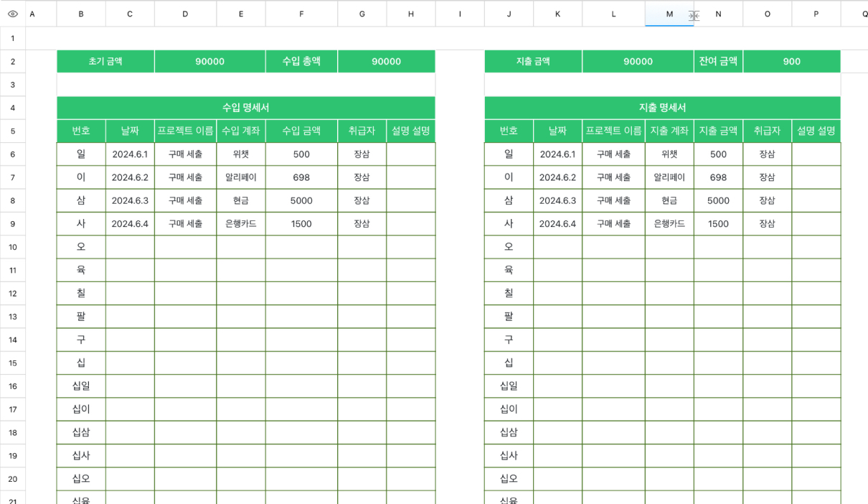
Task: Select the 칠 row number in expense table
Action: [509, 294]
